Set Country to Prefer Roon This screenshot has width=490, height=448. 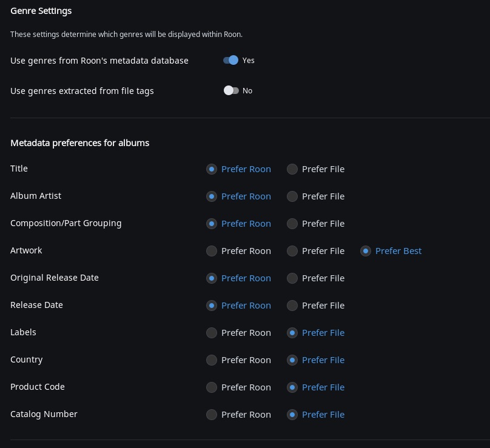[212, 360]
